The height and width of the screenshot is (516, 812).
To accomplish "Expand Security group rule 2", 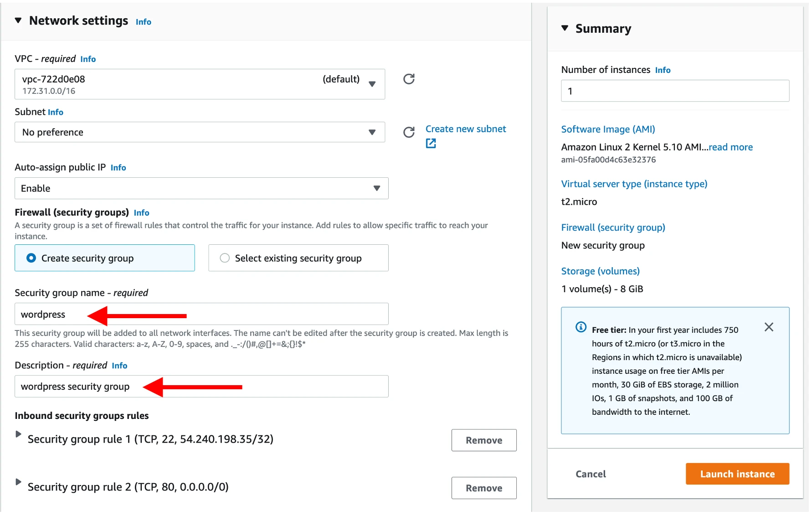I will (x=18, y=482).
